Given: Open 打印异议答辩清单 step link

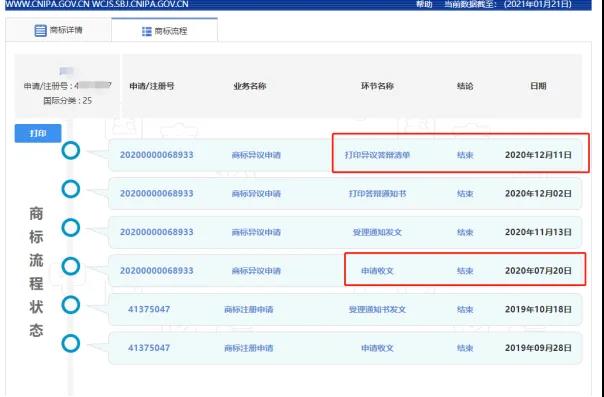Looking at the screenshot, I should (377, 155).
